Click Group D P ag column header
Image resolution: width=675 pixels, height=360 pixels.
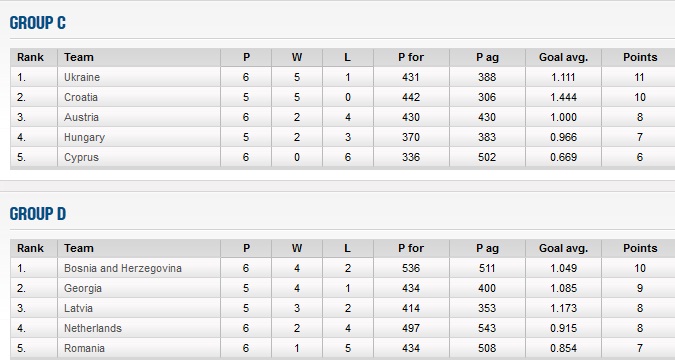487,248
